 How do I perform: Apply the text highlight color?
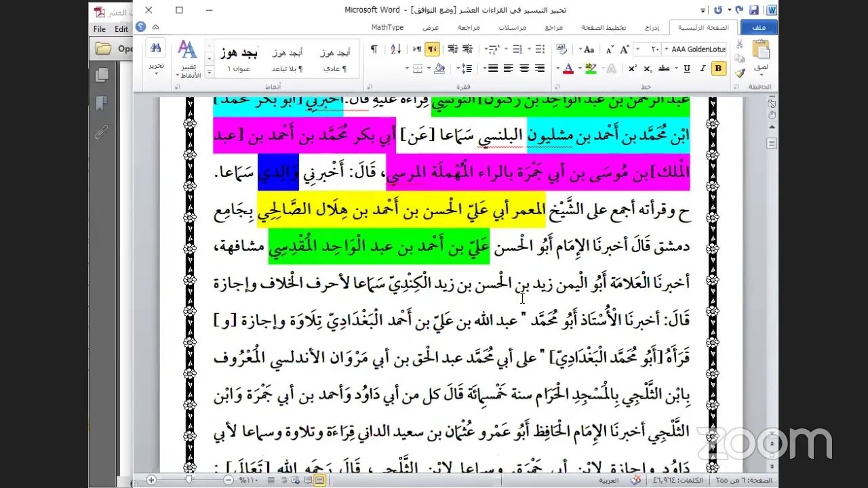590,68
